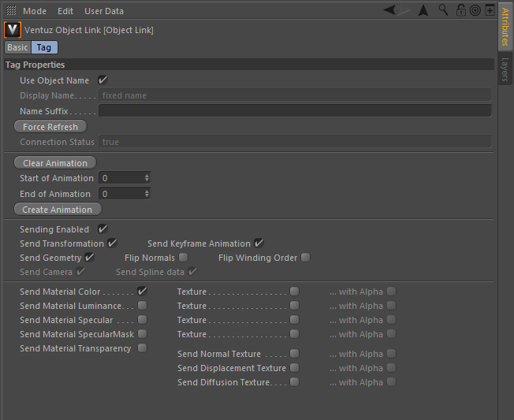Open the Mode menu
514x420 pixels.
click(35, 11)
